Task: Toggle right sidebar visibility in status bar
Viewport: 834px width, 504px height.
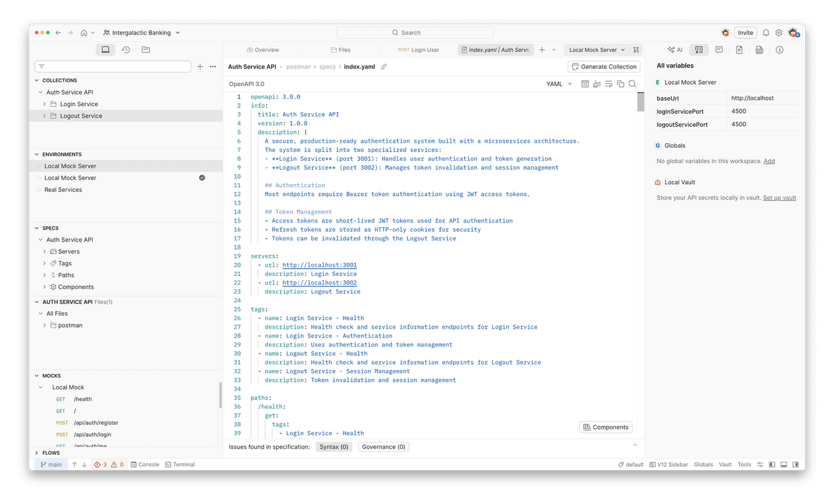Action: click(x=796, y=464)
